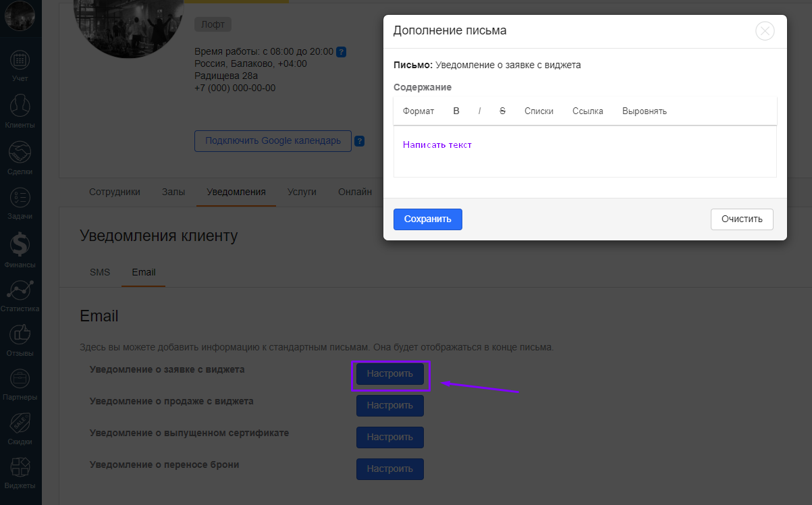
Task: Click the account avatar at sidebar top
Action: pos(20,16)
